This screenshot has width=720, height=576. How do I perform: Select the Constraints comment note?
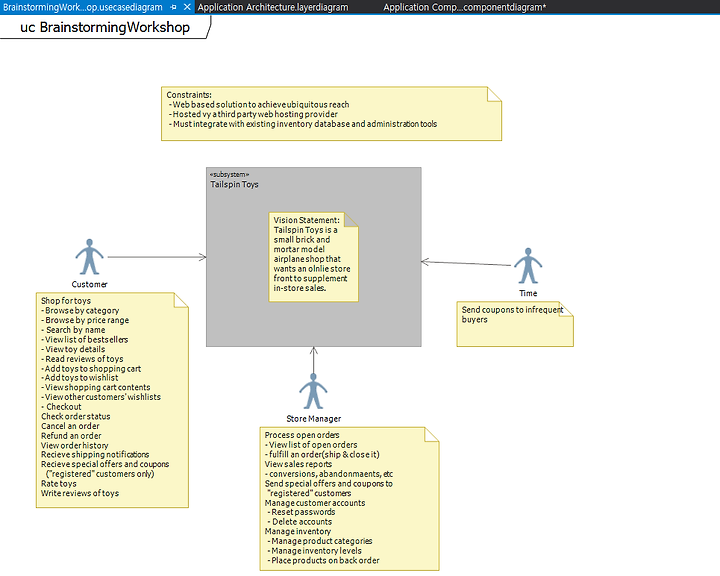(331, 113)
